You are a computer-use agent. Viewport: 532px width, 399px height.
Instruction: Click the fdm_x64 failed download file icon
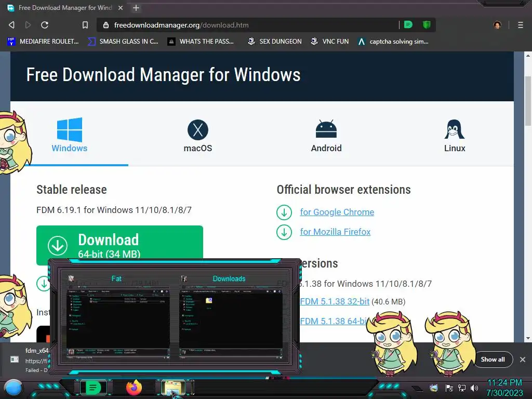[14, 360]
